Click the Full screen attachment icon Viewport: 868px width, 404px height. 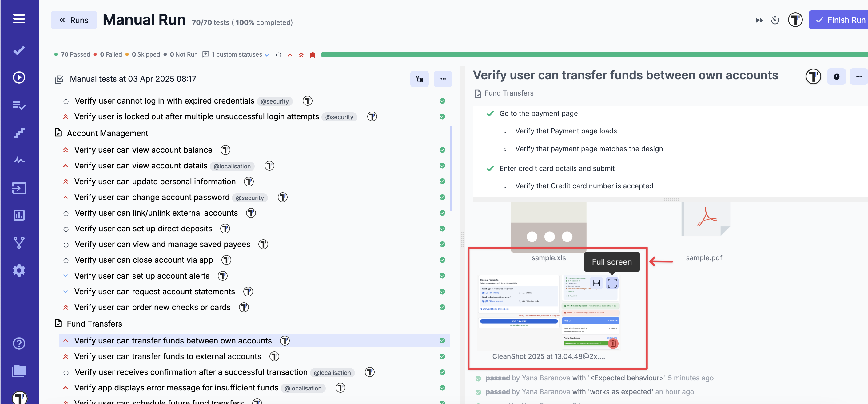pos(612,283)
